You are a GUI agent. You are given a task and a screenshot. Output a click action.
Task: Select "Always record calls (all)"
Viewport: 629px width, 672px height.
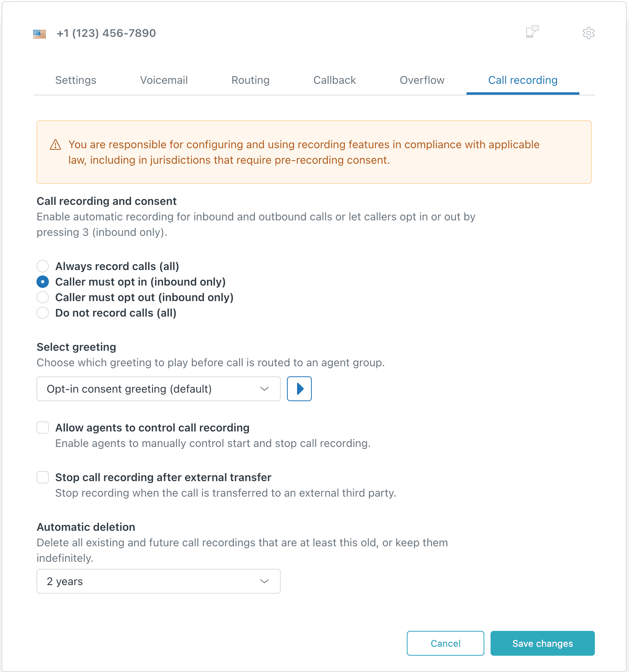pyautogui.click(x=43, y=266)
